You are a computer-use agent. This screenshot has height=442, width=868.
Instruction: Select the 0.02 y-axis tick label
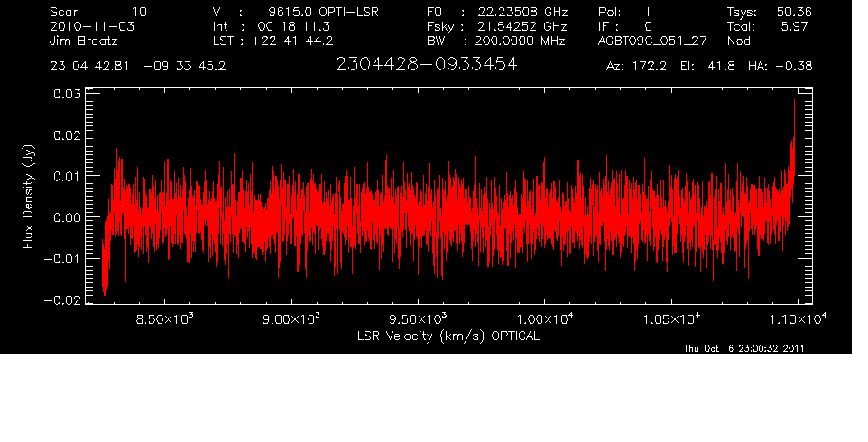67,135
